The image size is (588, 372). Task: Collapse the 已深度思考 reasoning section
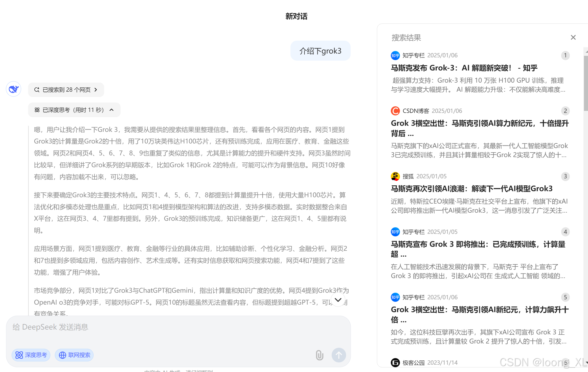pos(74,110)
